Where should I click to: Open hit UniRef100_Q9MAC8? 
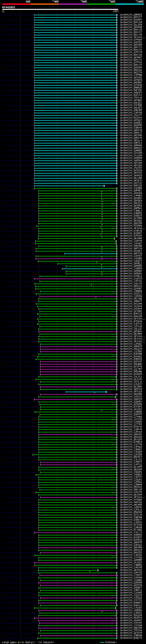(x=131, y=15)
